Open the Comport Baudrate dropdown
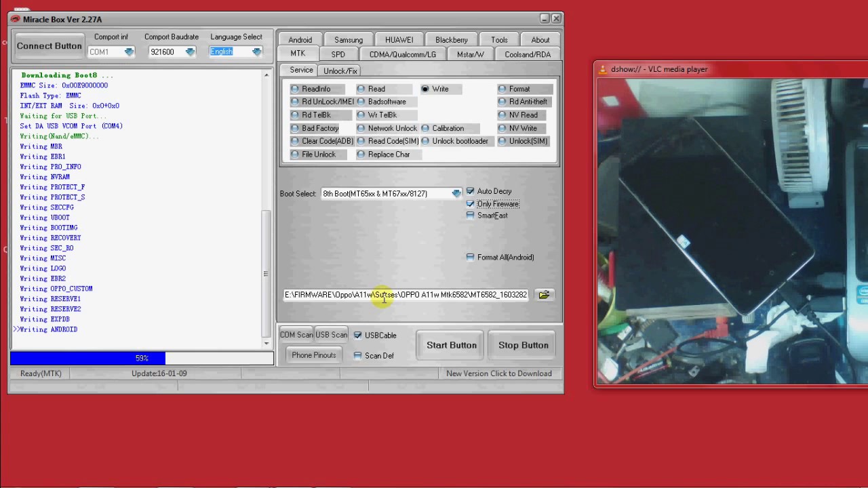Viewport: 868px width, 488px height. click(x=190, y=52)
